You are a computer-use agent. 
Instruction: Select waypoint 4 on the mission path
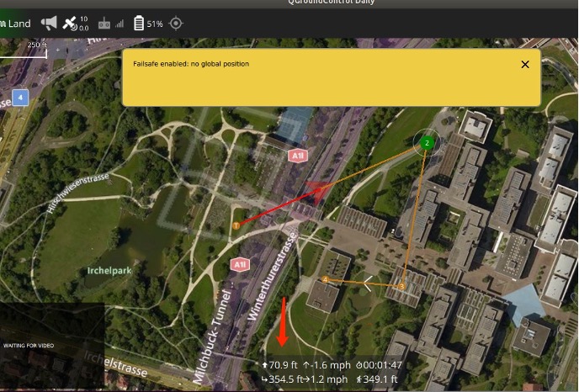pyautogui.click(x=325, y=279)
